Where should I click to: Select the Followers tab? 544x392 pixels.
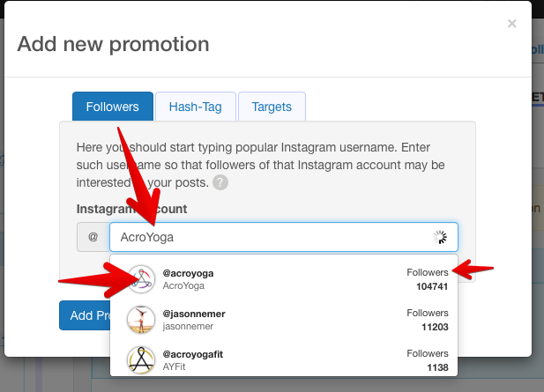click(113, 107)
